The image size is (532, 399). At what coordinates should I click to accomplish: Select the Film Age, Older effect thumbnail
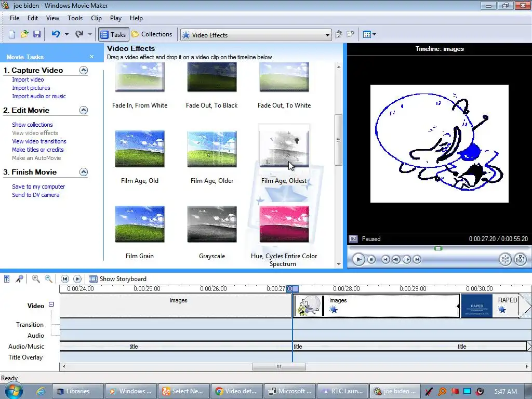[x=212, y=149]
